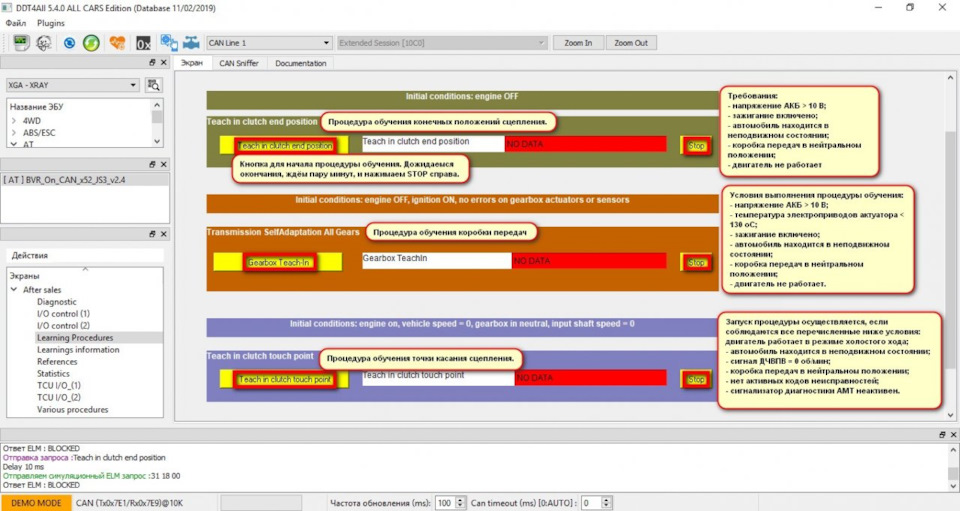This screenshot has height=511, width=960.
Task: Click the green circular reload icon
Action: pos(91,43)
